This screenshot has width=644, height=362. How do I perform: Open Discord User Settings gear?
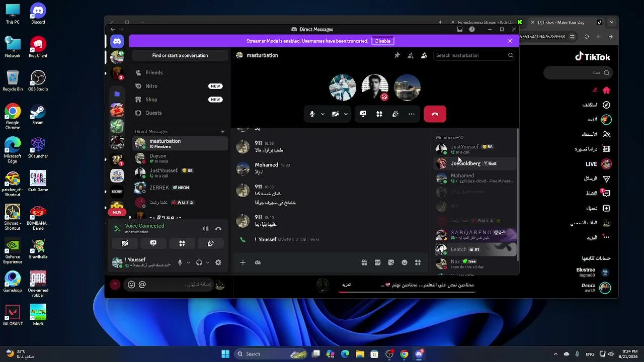[x=218, y=262]
